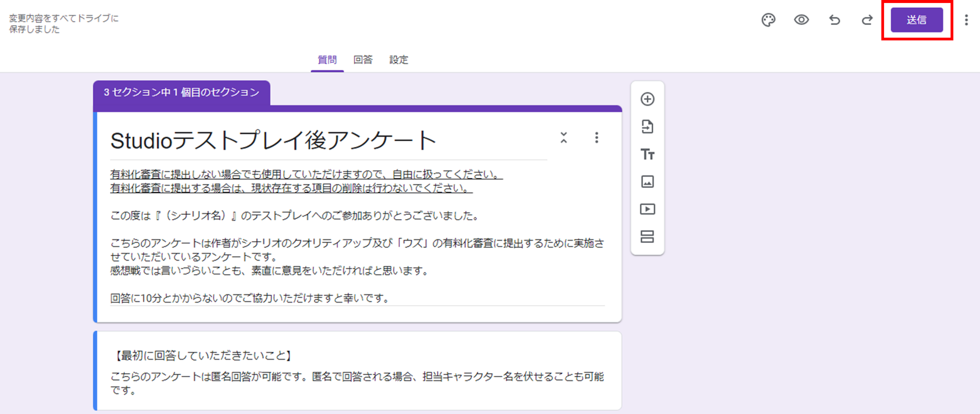Switch to the 回答 tab
980x414 pixels.
coord(363,60)
